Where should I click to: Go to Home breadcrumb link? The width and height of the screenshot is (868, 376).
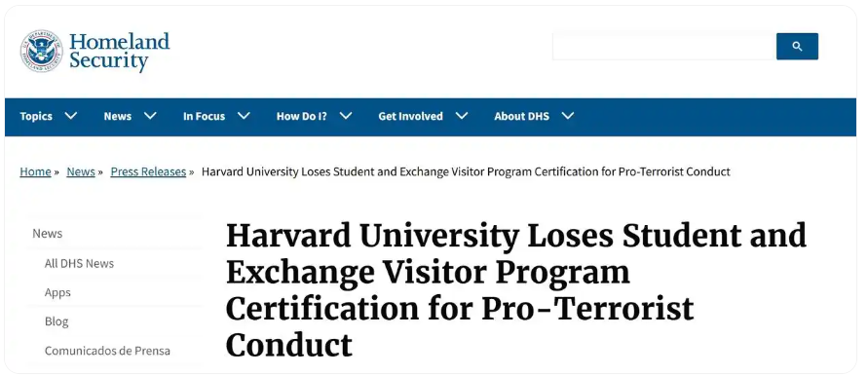[x=35, y=171]
